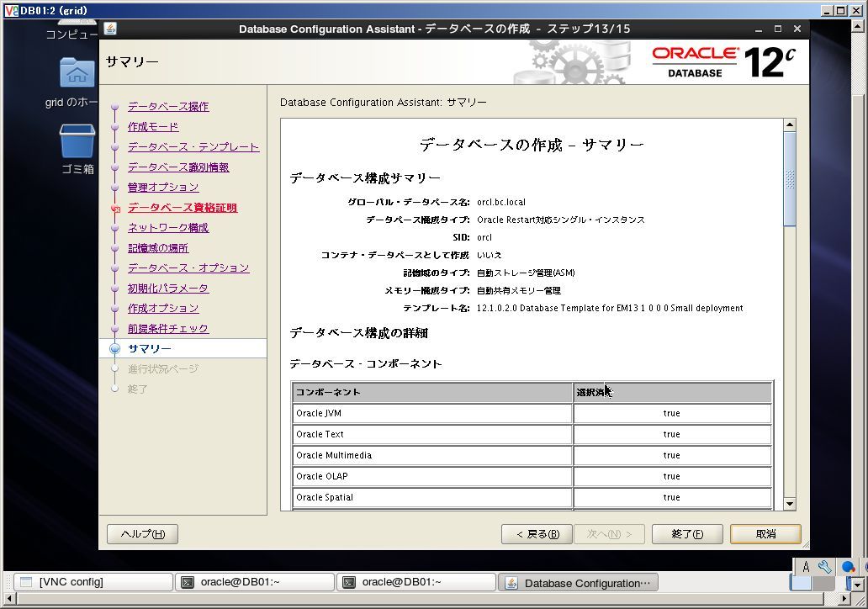Select the Oracle JVM table row

532,413
